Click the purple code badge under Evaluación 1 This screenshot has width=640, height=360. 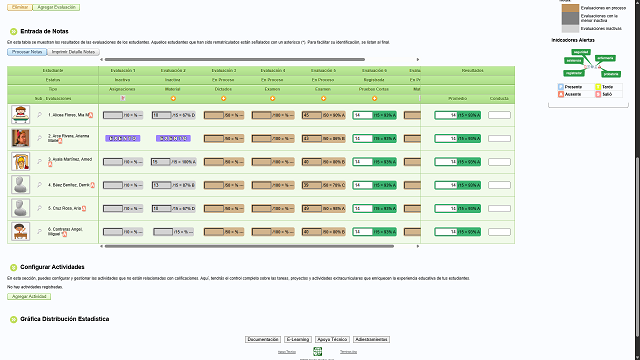(123, 138)
